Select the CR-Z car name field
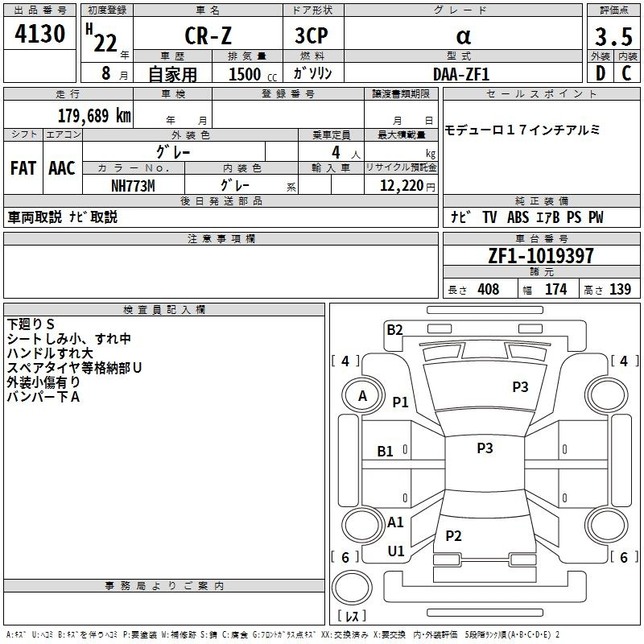The height and width of the screenshot is (644, 644). tap(207, 36)
